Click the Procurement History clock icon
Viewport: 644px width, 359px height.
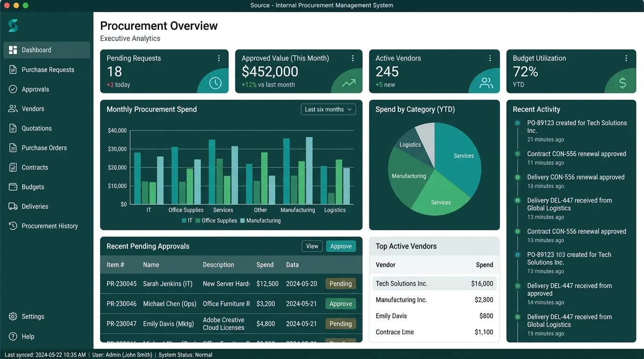tap(13, 226)
